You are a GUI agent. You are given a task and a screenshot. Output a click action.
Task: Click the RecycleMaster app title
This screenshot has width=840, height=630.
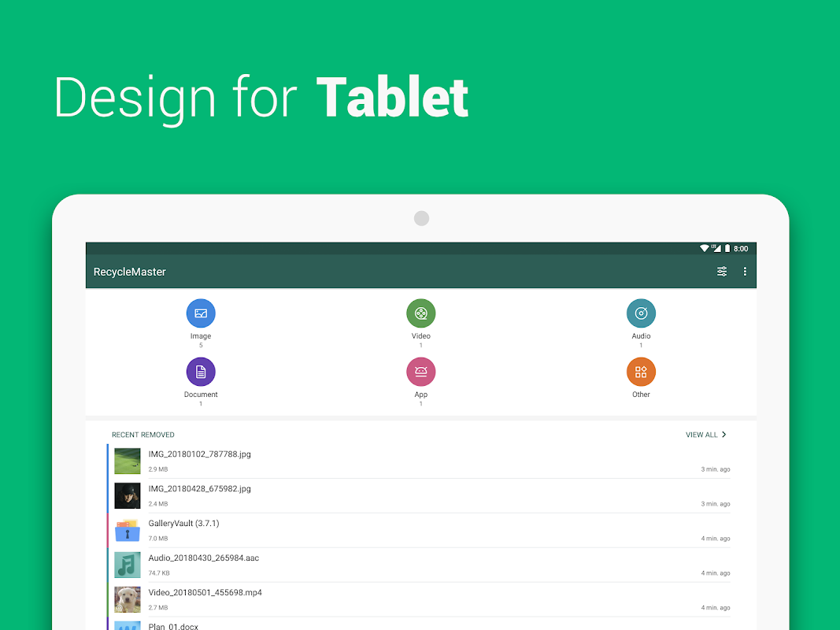coord(130,272)
